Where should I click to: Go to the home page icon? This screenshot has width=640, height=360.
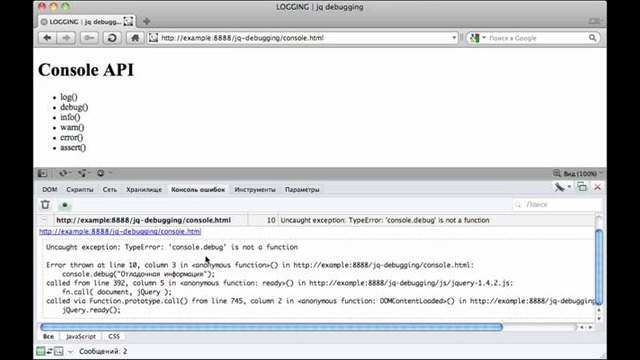(135, 38)
